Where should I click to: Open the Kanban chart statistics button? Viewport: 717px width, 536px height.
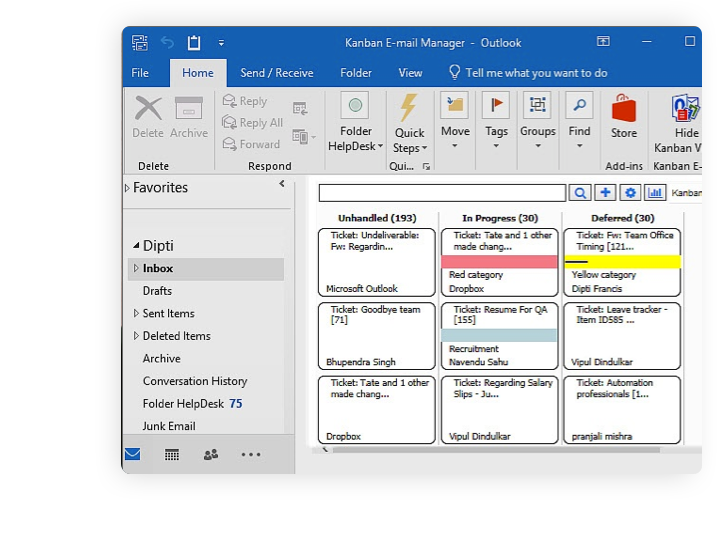coord(655,193)
